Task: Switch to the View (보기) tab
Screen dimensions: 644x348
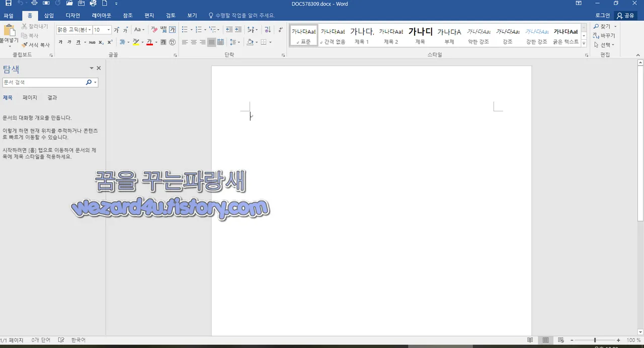Action: click(x=192, y=16)
